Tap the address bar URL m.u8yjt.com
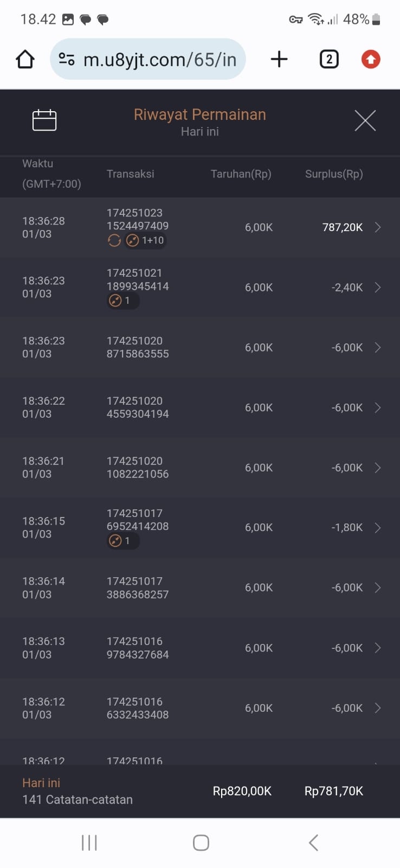Viewport: 400px width, 868px height. [x=160, y=59]
